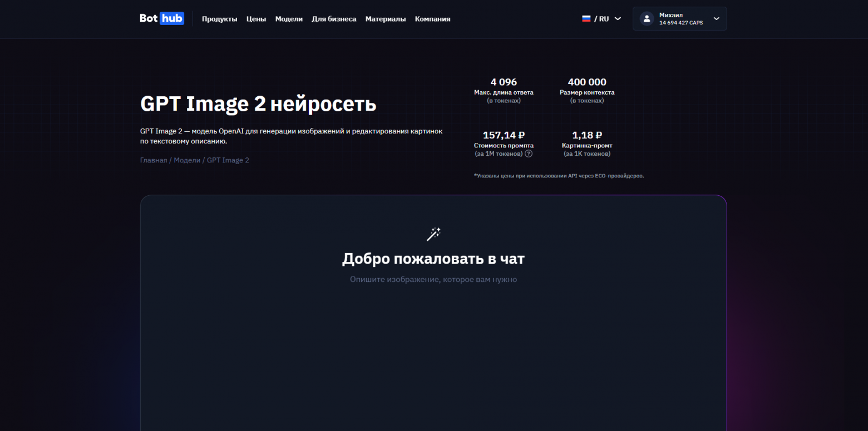The width and height of the screenshot is (868, 431).
Task: Expand the RU language dropdown chevron
Action: click(618, 18)
